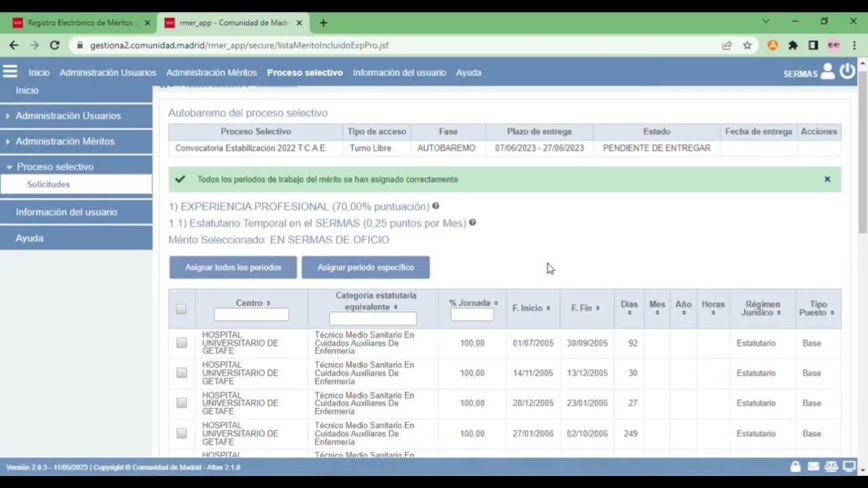Tick the checkbox for the 01/07/2005 row
Screen dimensions: 868x488
tap(181, 343)
